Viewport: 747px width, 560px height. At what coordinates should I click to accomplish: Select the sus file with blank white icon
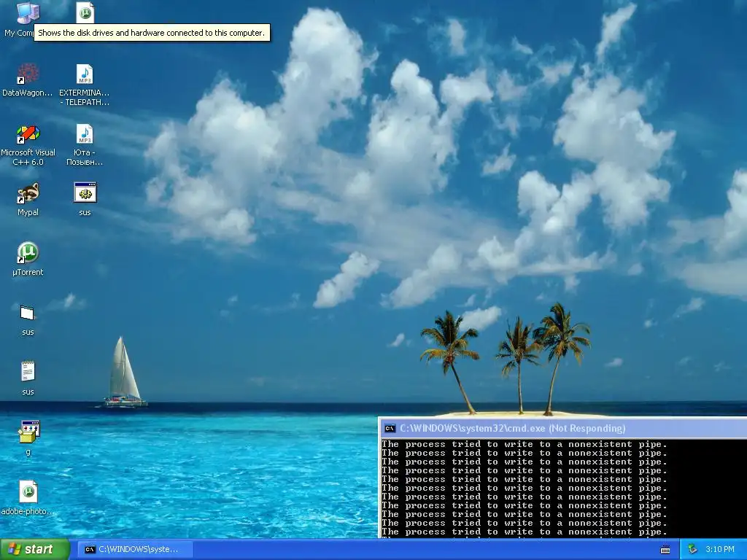click(28, 313)
